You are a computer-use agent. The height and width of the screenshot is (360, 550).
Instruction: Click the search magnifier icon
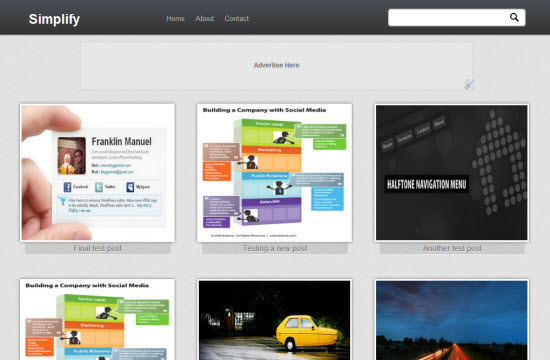pyautogui.click(x=514, y=17)
